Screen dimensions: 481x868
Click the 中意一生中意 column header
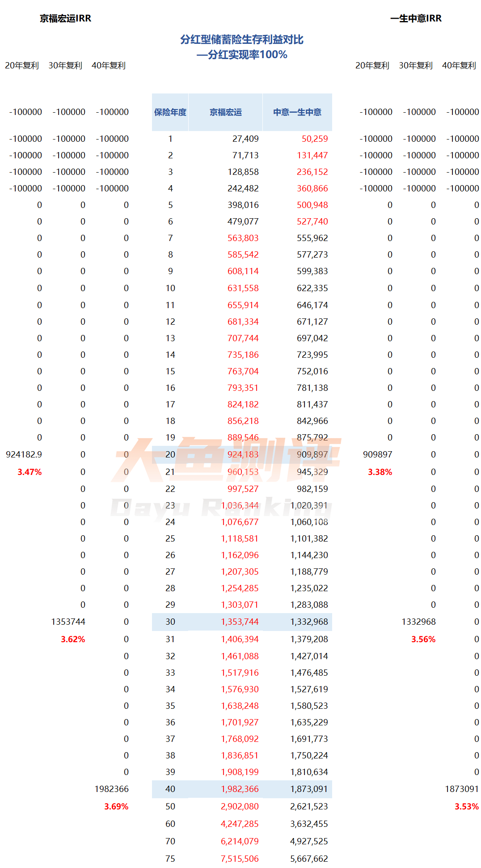point(297,112)
